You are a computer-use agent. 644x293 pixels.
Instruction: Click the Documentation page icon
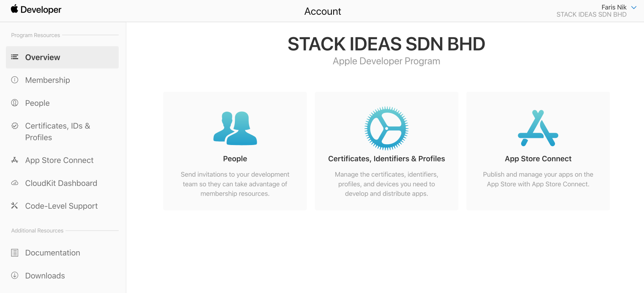15,253
